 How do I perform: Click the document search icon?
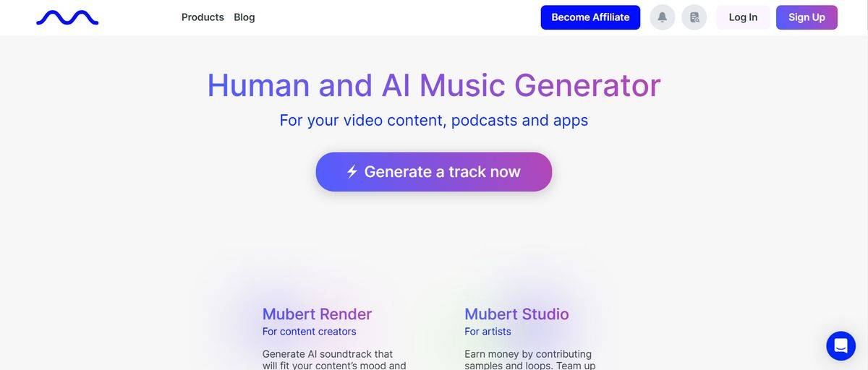click(x=694, y=17)
